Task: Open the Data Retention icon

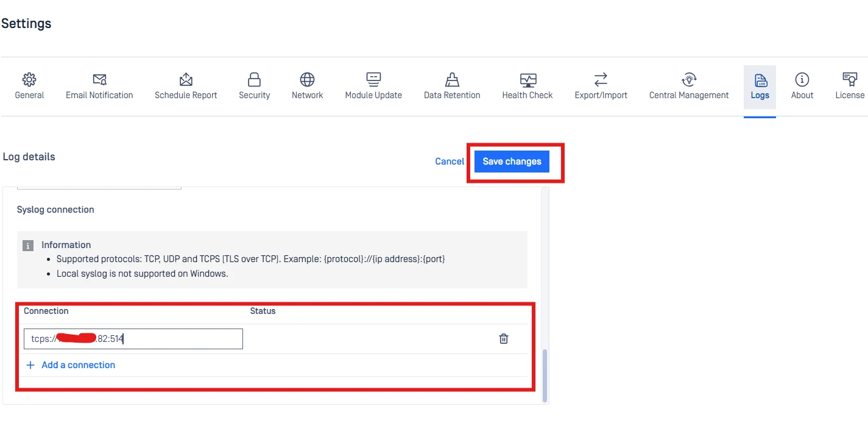Action: tap(452, 79)
